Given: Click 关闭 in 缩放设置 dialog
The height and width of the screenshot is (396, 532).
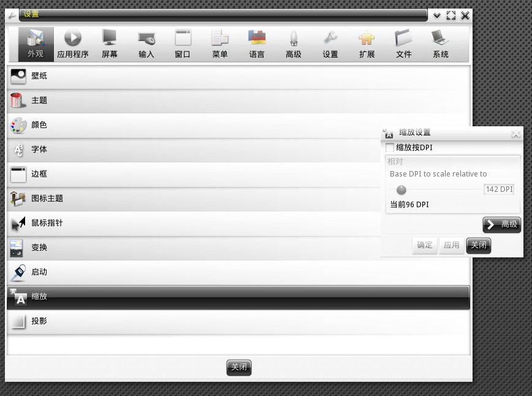Looking at the screenshot, I should (x=479, y=245).
